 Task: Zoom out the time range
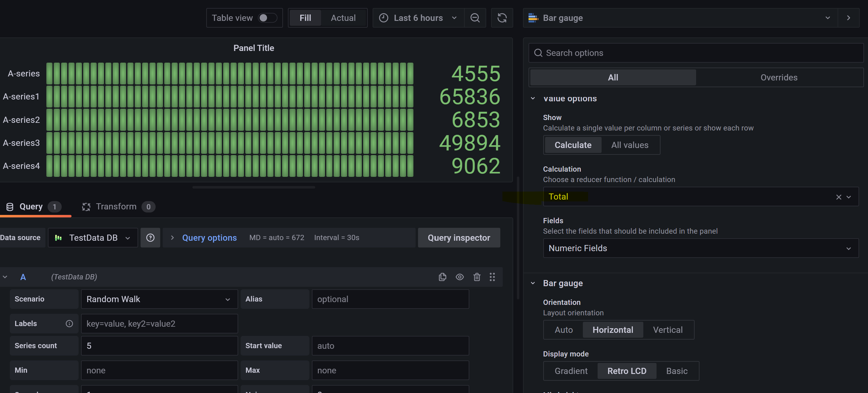475,18
